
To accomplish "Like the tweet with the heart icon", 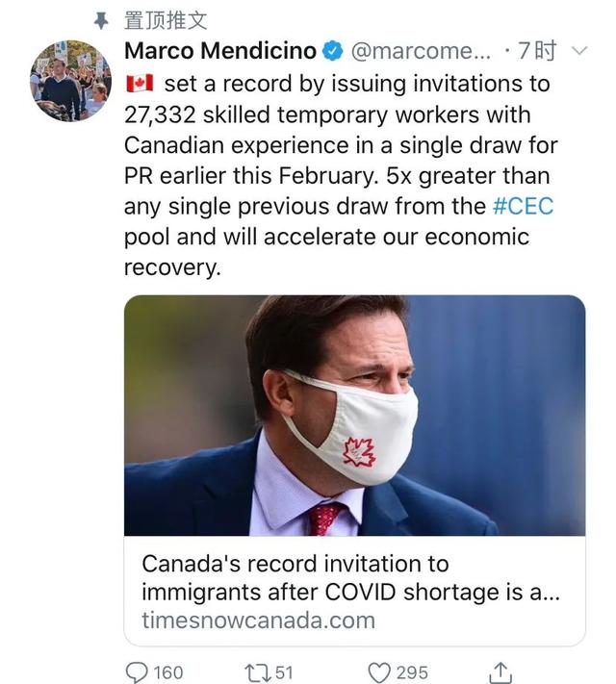I will click(x=378, y=671).
